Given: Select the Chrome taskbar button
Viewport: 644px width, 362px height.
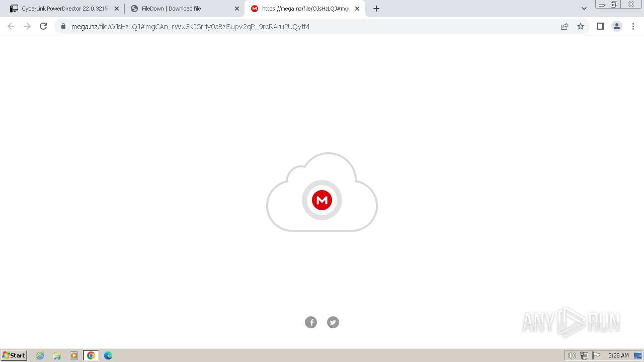Looking at the screenshot, I should pyautogui.click(x=91, y=355).
